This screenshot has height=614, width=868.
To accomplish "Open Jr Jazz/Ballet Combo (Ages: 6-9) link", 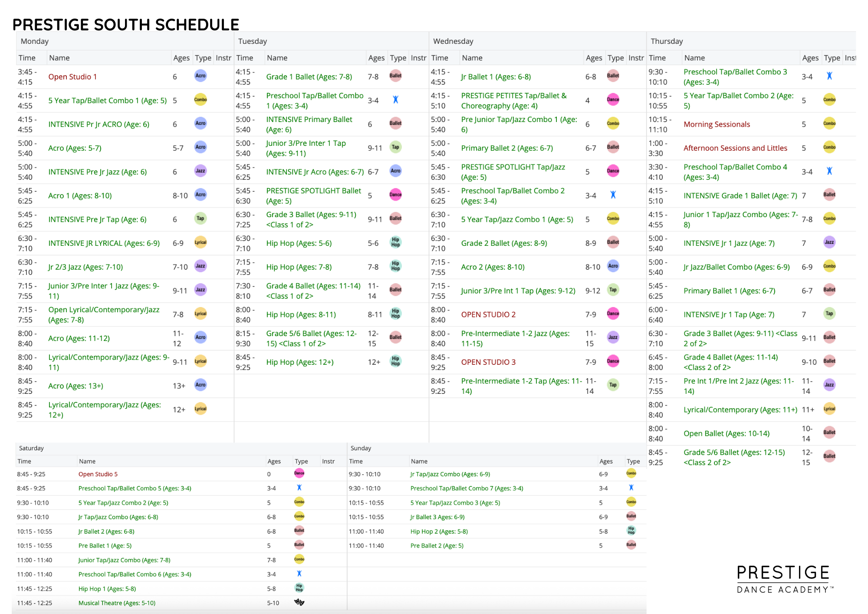I will click(736, 267).
